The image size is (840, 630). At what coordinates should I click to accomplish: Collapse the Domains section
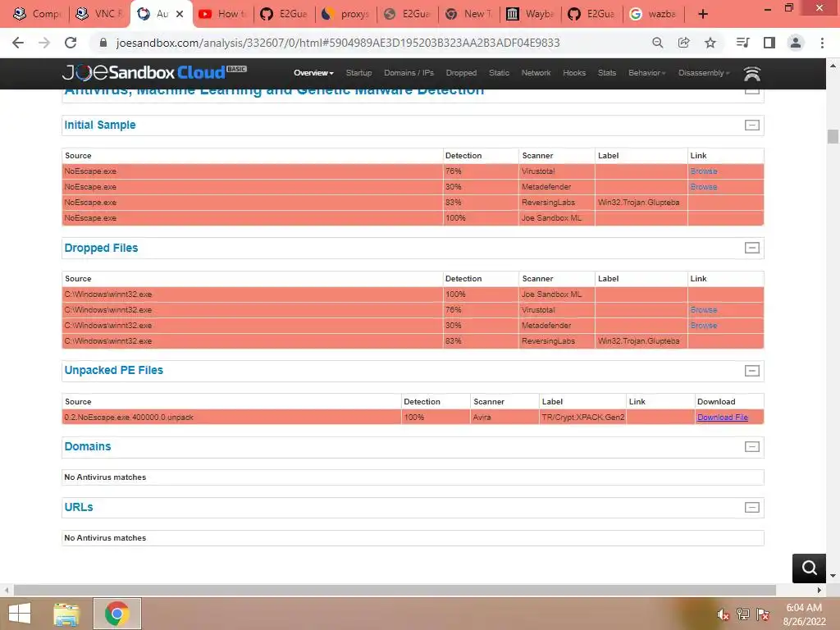click(x=752, y=446)
